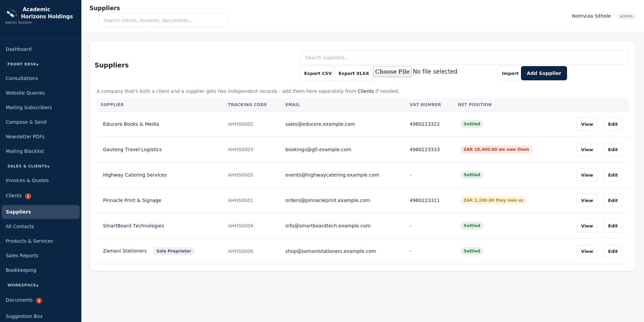Collapse the WORKSPACE sidebar section

23,285
